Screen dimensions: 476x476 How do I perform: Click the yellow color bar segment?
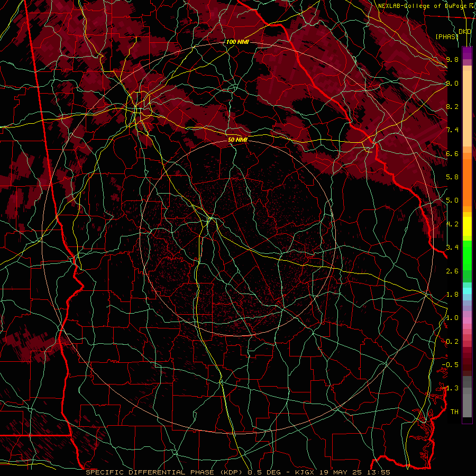coord(467,226)
